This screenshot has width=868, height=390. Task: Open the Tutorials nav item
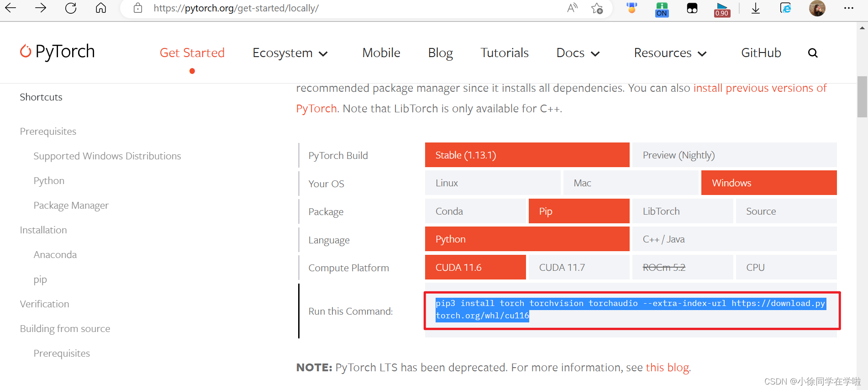tap(504, 53)
